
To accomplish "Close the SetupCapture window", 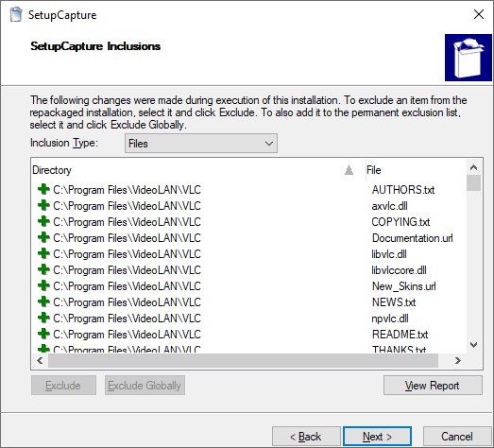I will pyautogui.click(x=479, y=14).
